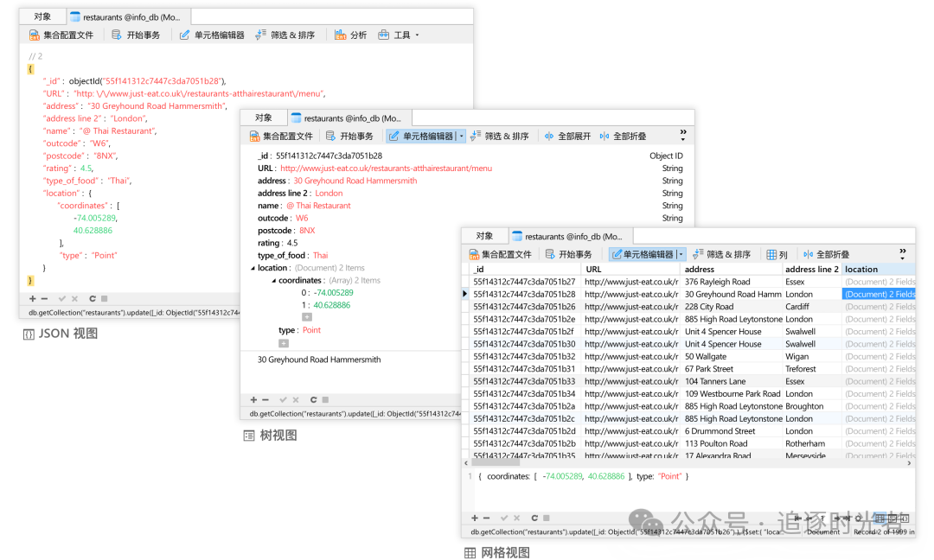Switch to 对象 tab in tree view window
The image size is (934, 560).
pos(263,118)
